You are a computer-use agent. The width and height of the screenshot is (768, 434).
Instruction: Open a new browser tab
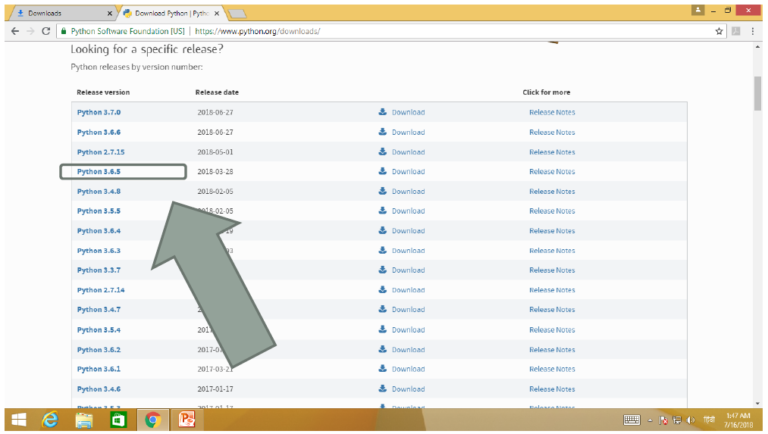pos(239,13)
